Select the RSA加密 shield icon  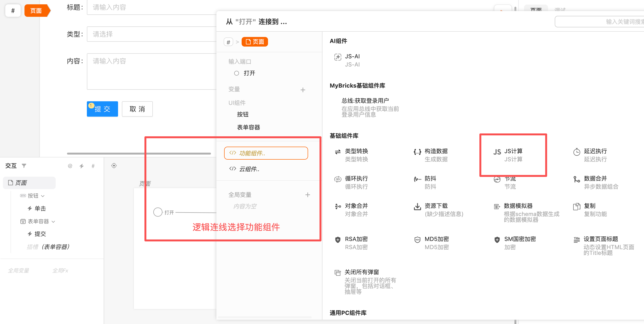pos(338,240)
